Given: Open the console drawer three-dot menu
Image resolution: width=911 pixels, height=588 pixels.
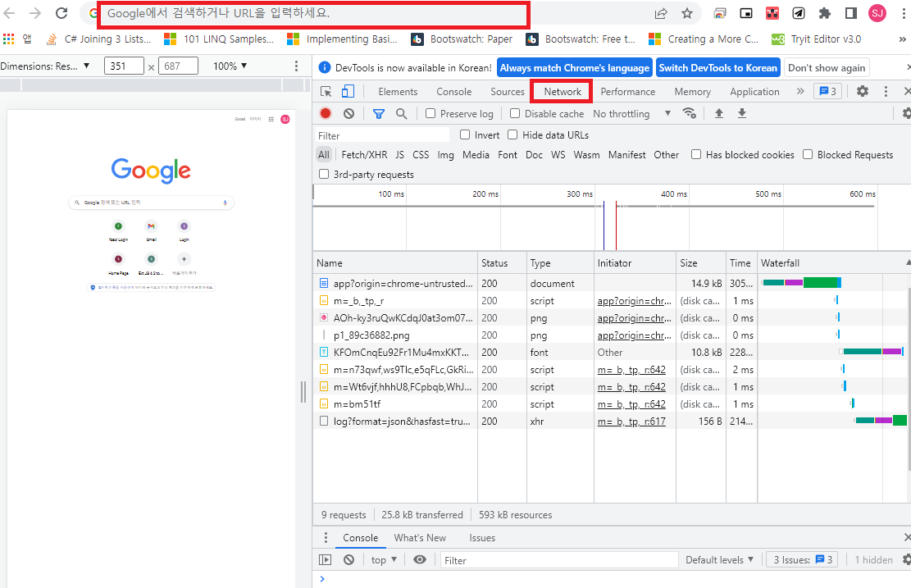Looking at the screenshot, I should pos(326,537).
